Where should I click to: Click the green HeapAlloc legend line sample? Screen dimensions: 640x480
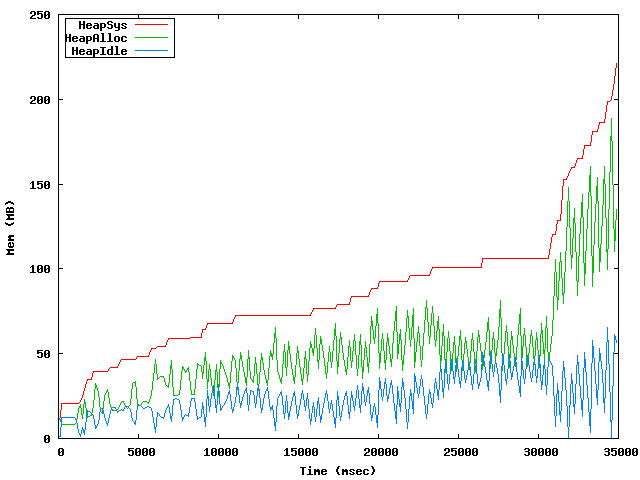coord(151,38)
